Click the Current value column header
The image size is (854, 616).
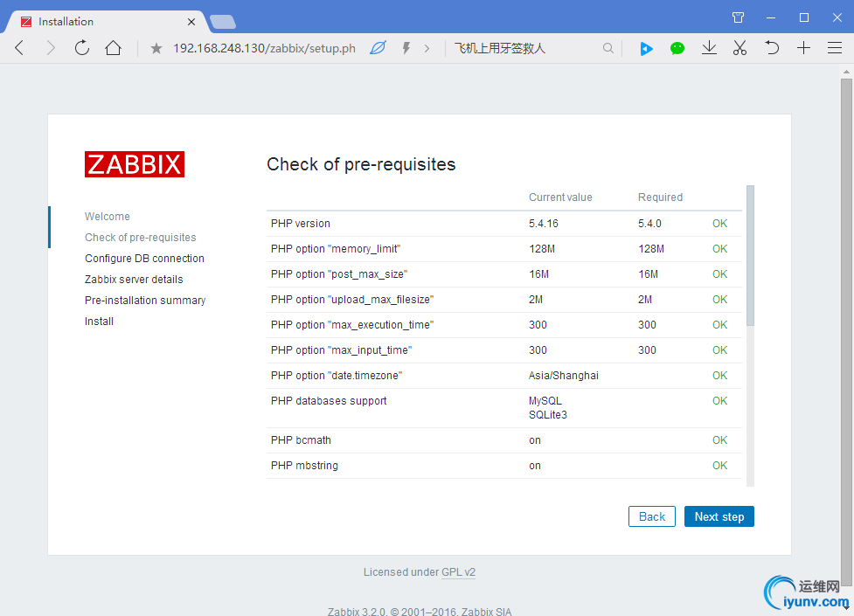pos(560,197)
